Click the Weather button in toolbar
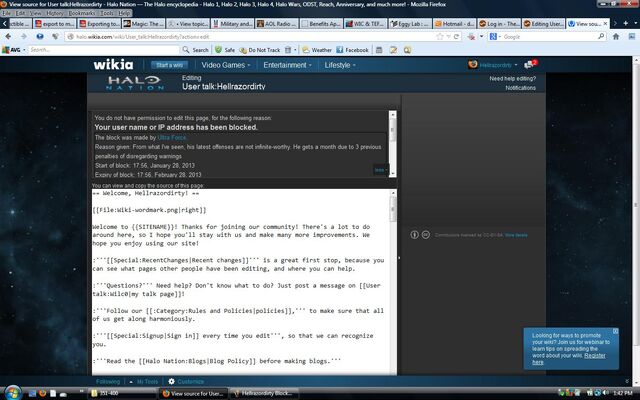Viewport: 640px width, 400px height. click(317, 50)
